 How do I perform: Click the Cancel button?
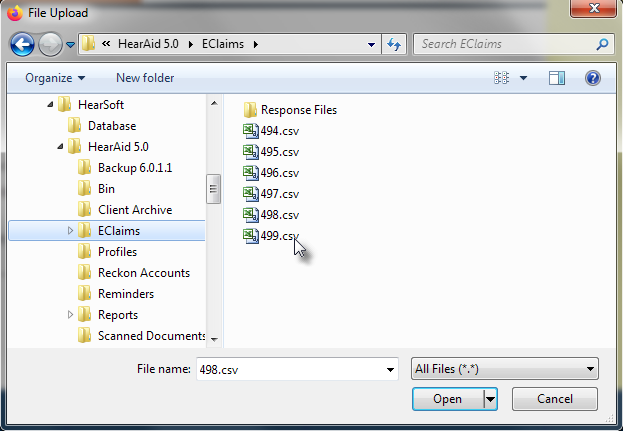(555, 399)
